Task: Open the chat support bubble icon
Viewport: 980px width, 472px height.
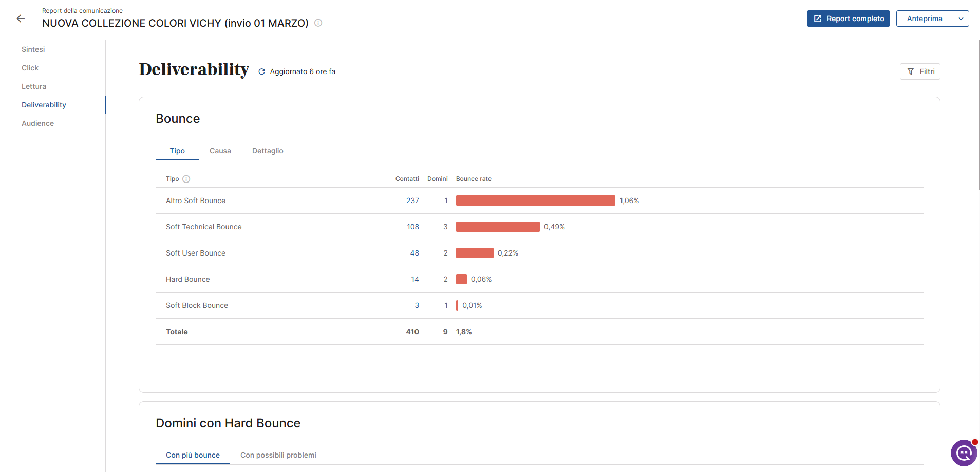Action: point(964,453)
